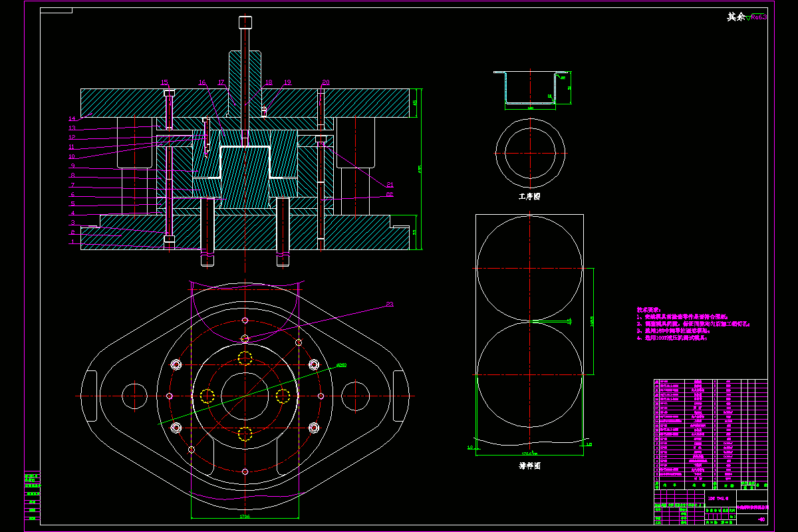
Task: Click part callout number 9
Action: (72, 166)
